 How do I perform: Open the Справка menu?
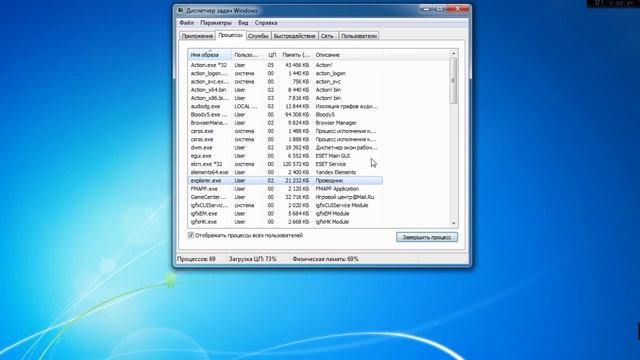(x=266, y=23)
